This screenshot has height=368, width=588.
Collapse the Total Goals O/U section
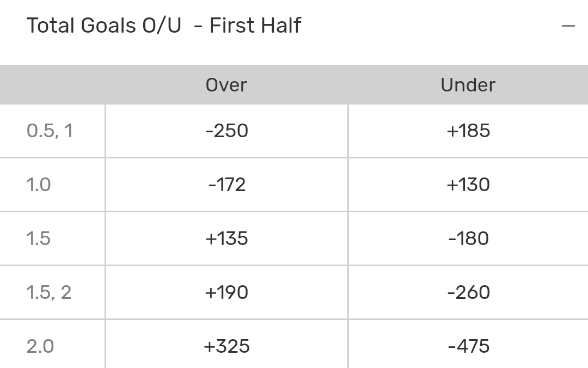[568, 26]
